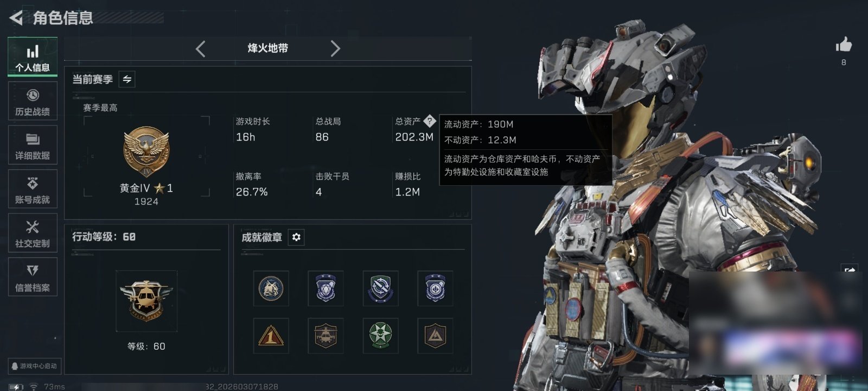Screen dimensions: 868x391
Task: Like the profile with thumbs-up icon
Action: tap(844, 45)
